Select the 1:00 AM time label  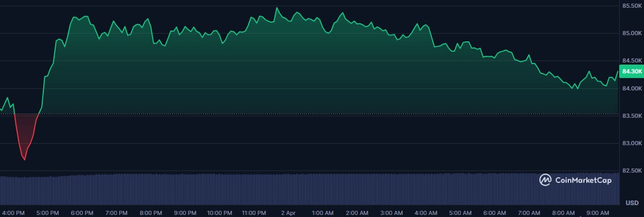[323, 212]
